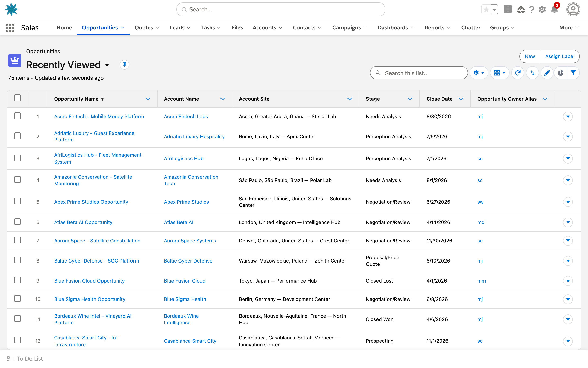This screenshot has height=368, width=588.
Task: Switch to the Chatter tab
Action: pyautogui.click(x=471, y=28)
